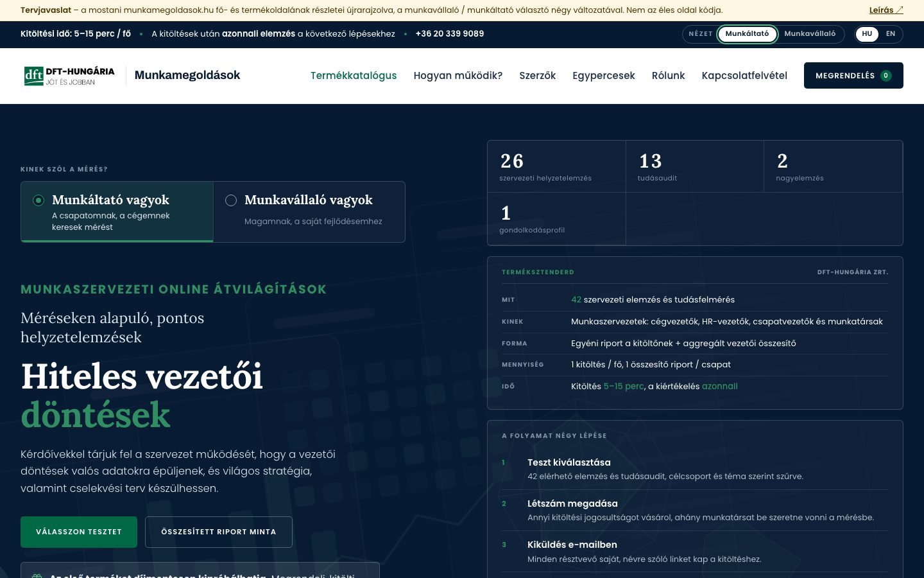The height and width of the screenshot is (578, 924).
Task: Go to Hogyan működik? in the navigation
Action: click(x=458, y=76)
